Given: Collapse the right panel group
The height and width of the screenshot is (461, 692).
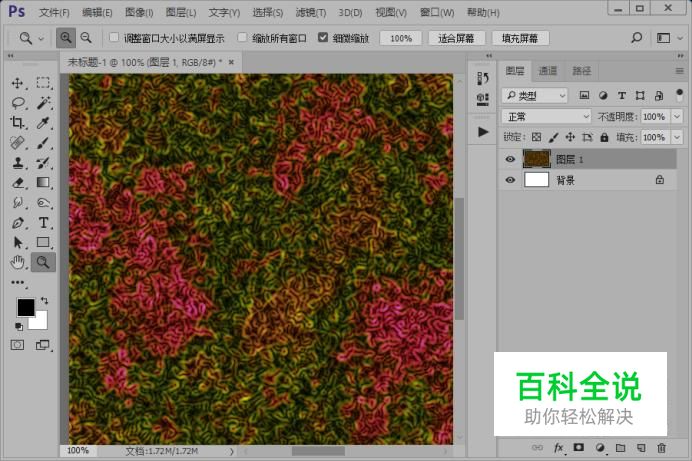Looking at the screenshot, I should (x=680, y=56).
